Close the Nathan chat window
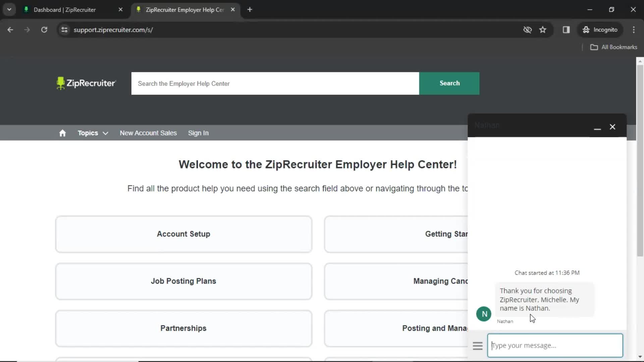The image size is (644, 362). [x=612, y=127]
